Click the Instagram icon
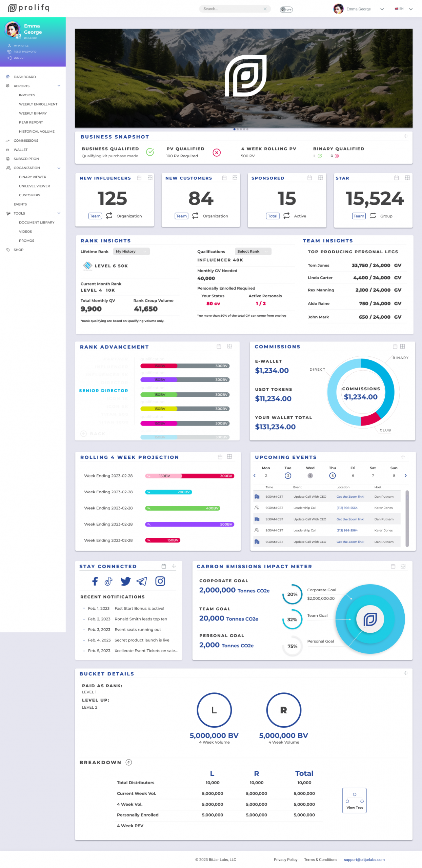422x868 pixels. click(x=160, y=581)
